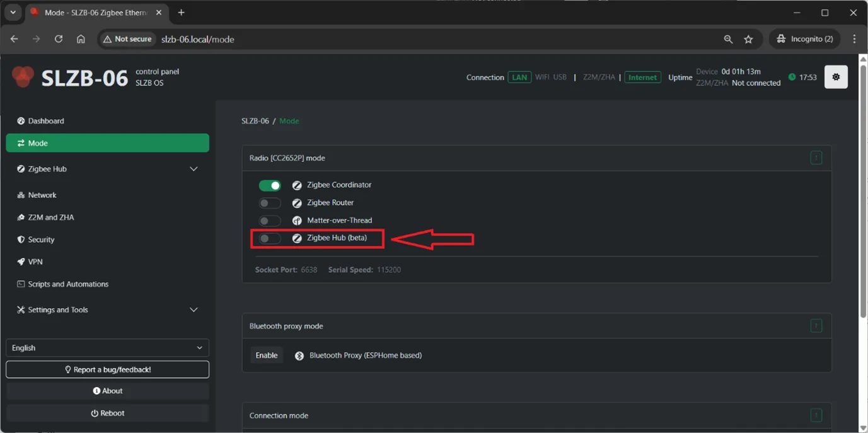The height and width of the screenshot is (433, 868).
Task: Go to Z2M and ZHA menu item
Action: coord(50,217)
